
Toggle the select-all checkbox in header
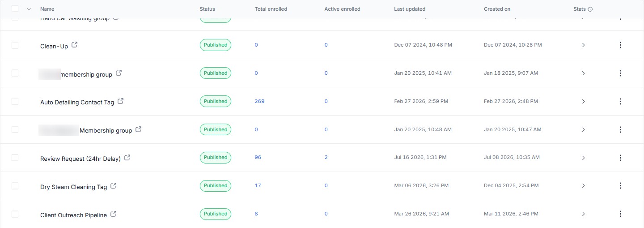coord(15,9)
